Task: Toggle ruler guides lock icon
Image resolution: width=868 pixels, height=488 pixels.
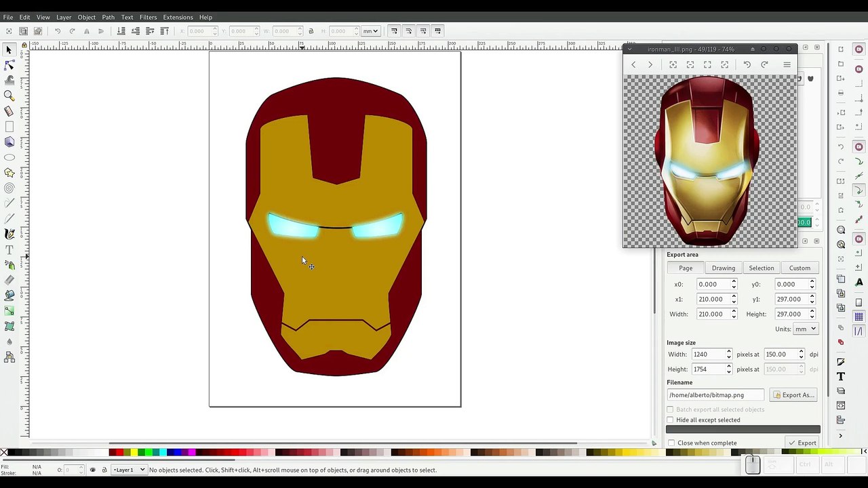Action: pos(24,45)
